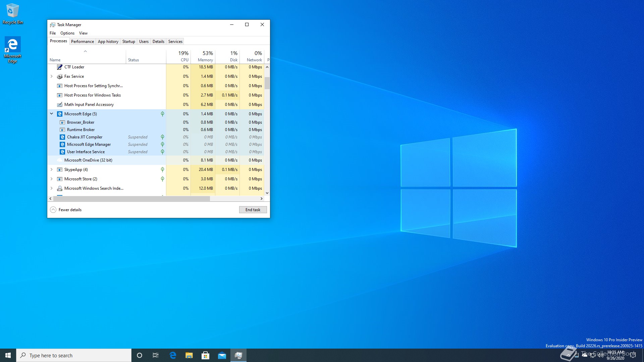
Task: Open File Explorer from the taskbar
Action: (x=189, y=355)
